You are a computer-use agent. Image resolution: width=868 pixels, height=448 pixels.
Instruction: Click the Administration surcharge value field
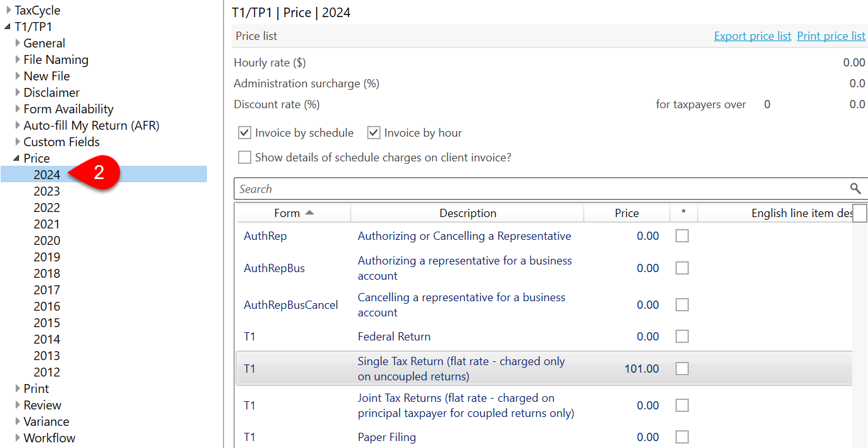pos(857,84)
